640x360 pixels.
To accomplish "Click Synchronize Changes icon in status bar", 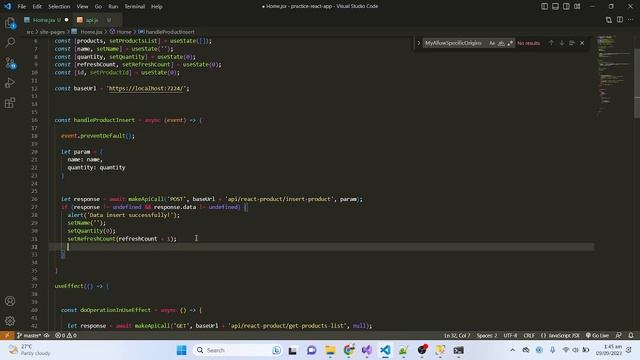I will [47, 336].
